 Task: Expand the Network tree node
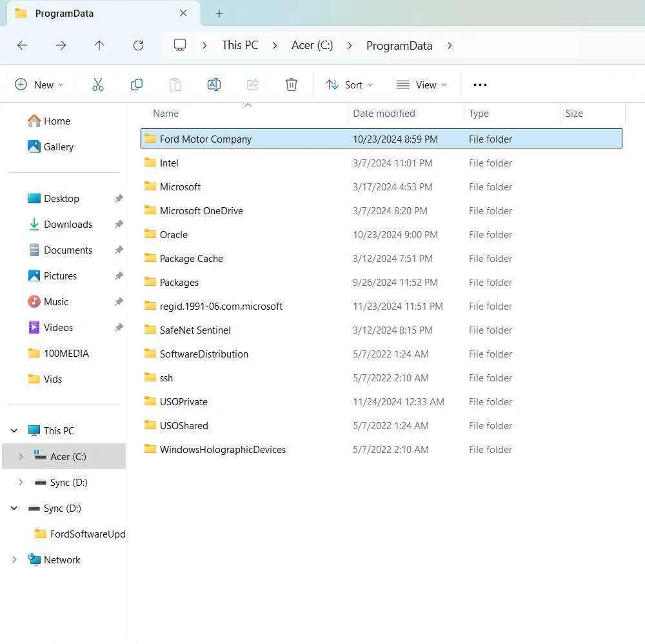(x=14, y=559)
